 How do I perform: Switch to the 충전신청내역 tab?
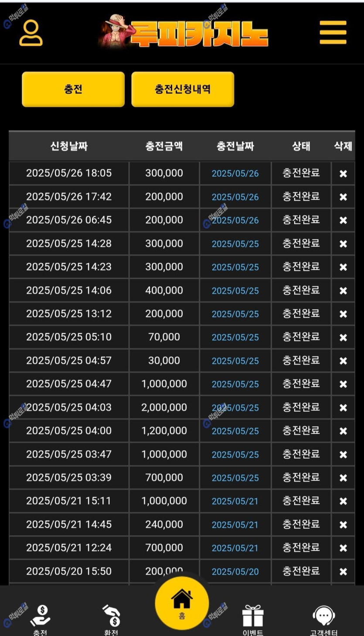183,89
